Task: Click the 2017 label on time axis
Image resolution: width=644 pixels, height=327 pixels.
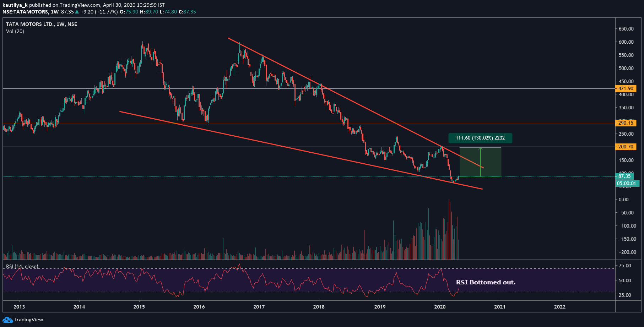Action: click(x=259, y=307)
